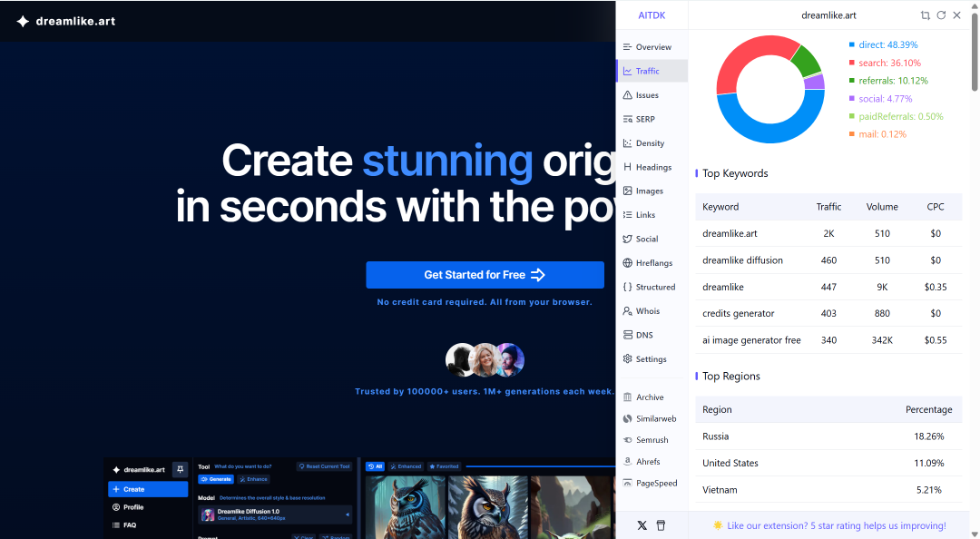Screen dimensions: 980x539
Task: Open the Whois person-search icon
Action: coord(628,310)
